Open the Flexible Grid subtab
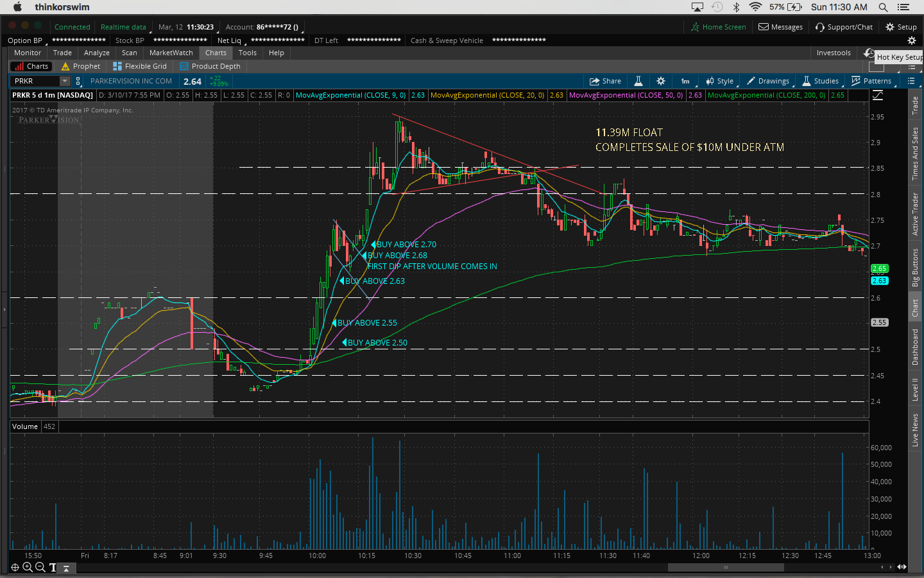924x578 pixels. pyautogui.click(x=140, y=66)
